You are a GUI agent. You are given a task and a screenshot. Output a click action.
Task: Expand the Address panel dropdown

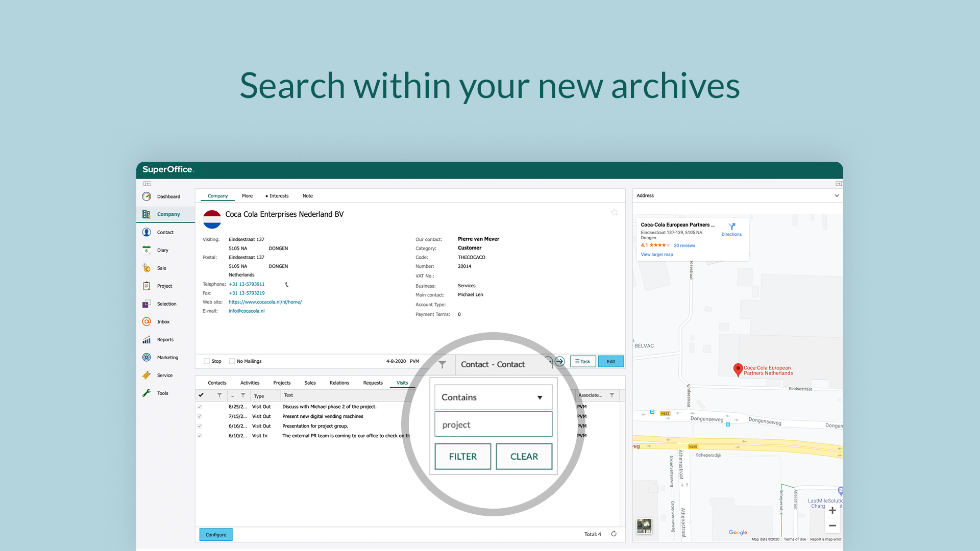[x=837, y=196]
